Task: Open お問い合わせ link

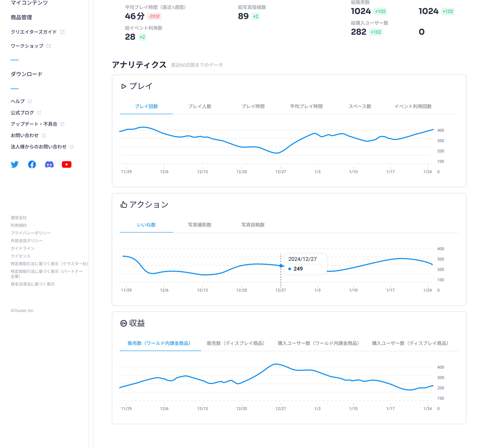Action: coord(25,135)
